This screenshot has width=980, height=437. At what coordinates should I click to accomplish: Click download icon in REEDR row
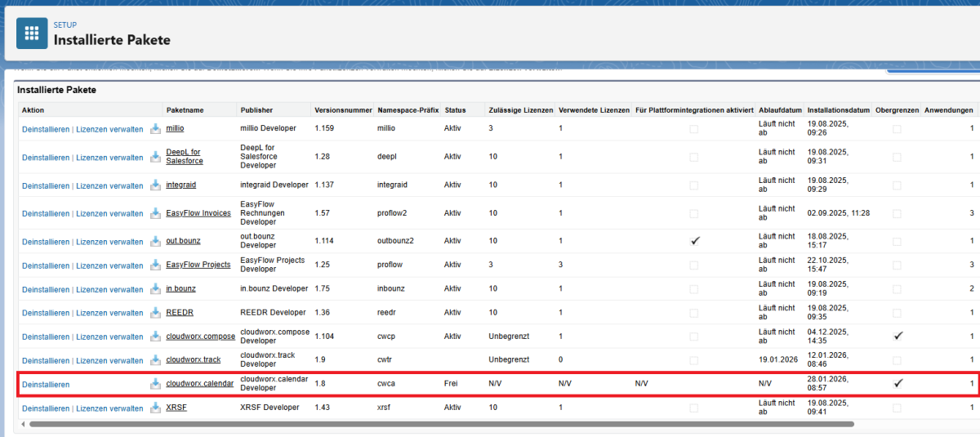point(155,312)
